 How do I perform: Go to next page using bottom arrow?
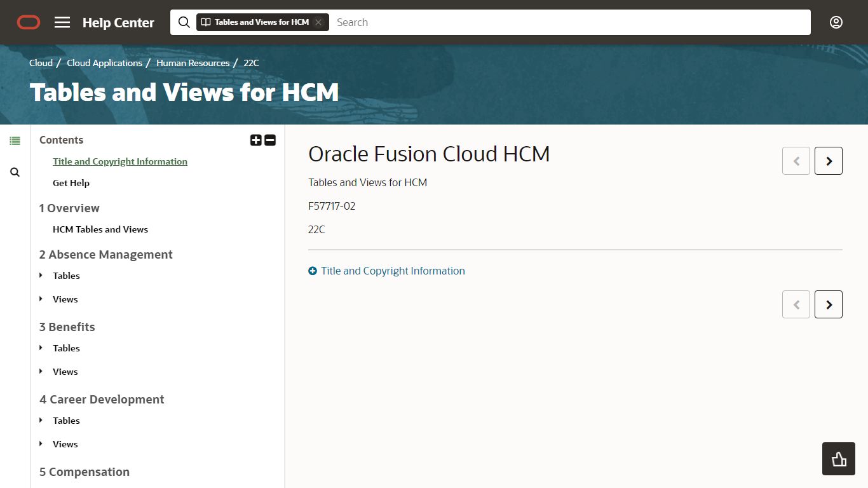click(x=829, y=304)
